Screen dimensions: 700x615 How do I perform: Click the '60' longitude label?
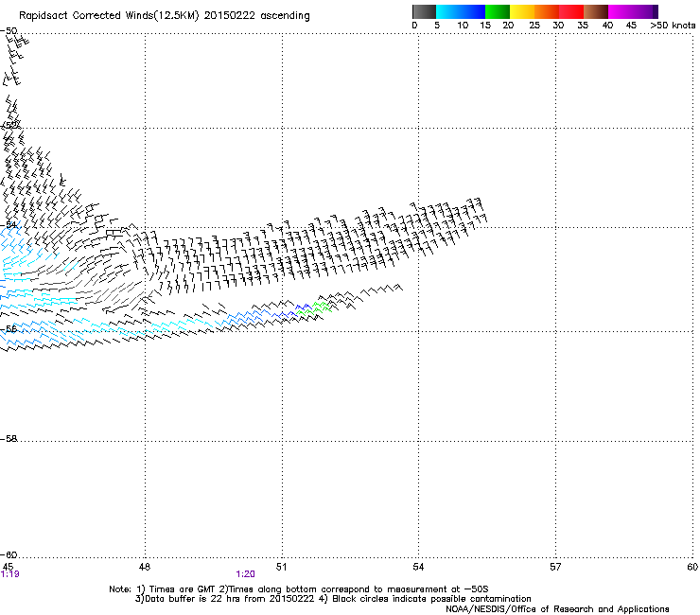click(692, 567)
